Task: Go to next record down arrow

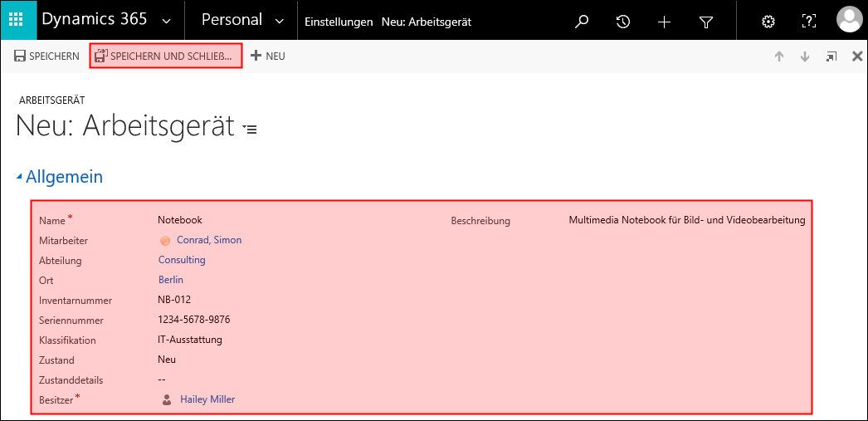Action: 805,56
